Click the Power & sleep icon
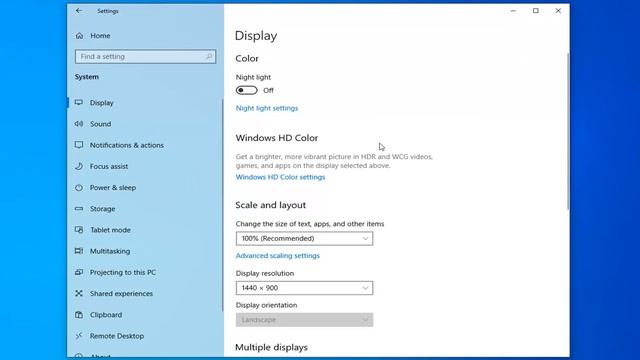The height and width of the screenshot is (360, 640). [79, 188]
